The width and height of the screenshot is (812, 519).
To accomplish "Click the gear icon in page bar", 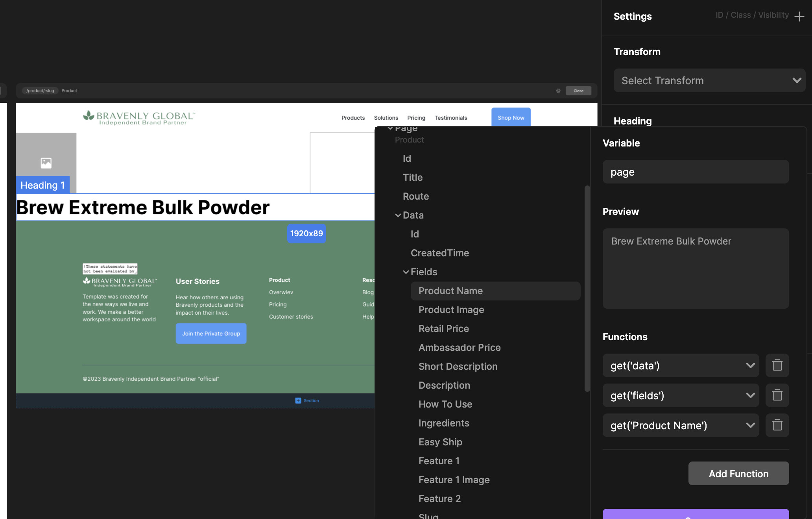I will point(558,91).
